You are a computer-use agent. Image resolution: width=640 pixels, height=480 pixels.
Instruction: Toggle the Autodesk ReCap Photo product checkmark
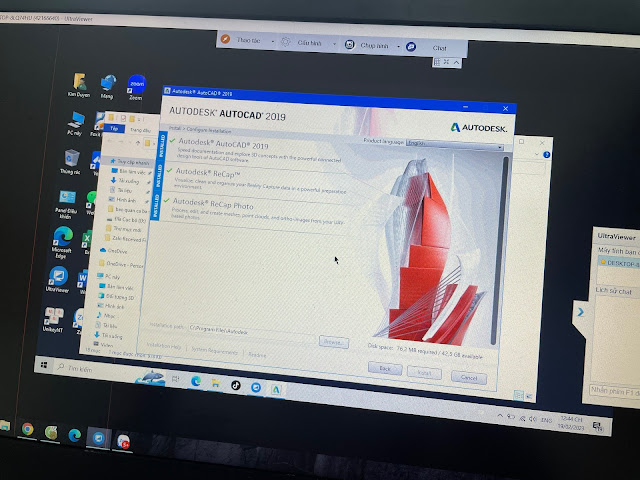pos(167,200)
